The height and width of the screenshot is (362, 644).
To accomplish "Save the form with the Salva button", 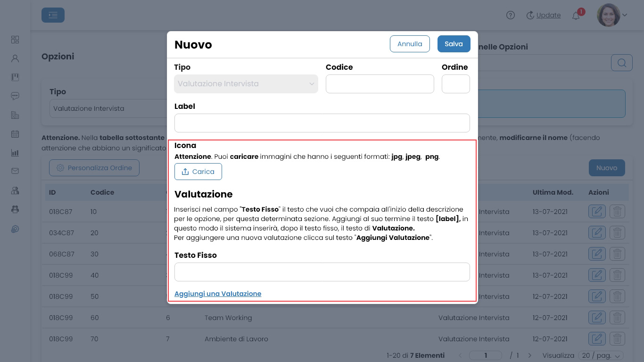I will (x=454, y=44).
